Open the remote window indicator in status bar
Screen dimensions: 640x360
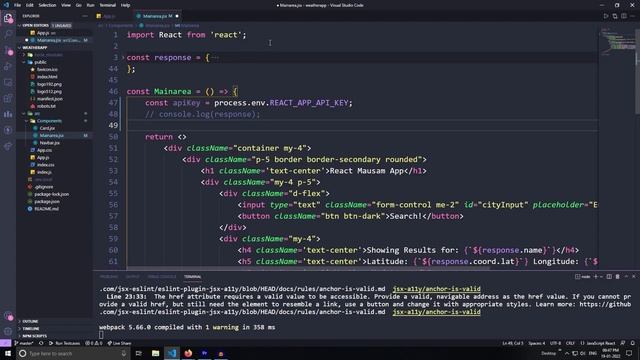[x=5, y=343]
